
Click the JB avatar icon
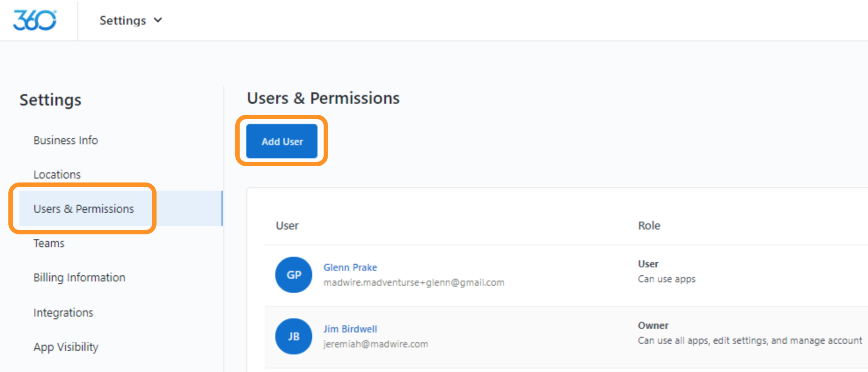click(294, 336)
